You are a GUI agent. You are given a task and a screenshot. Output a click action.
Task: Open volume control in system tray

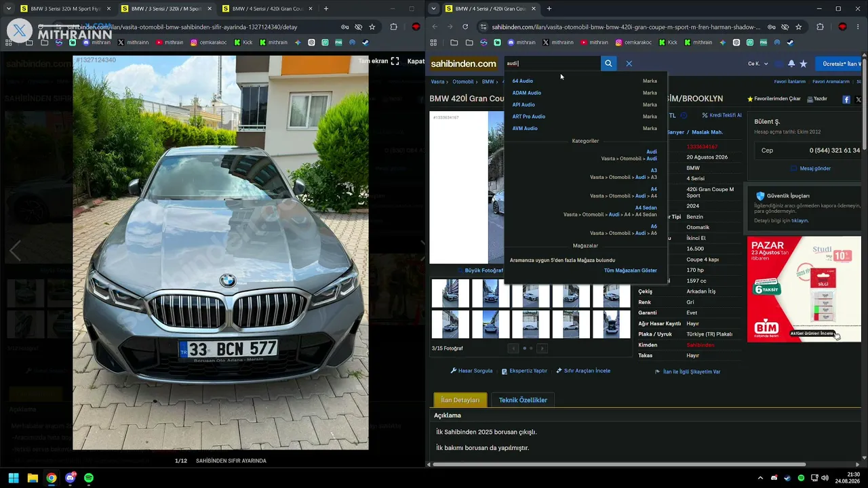point(827,478)
